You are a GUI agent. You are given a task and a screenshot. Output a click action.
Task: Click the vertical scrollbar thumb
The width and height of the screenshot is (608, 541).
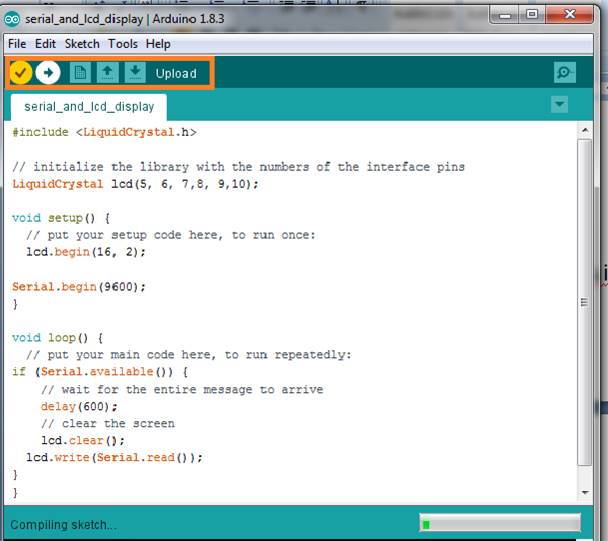(x=584, y=302)
